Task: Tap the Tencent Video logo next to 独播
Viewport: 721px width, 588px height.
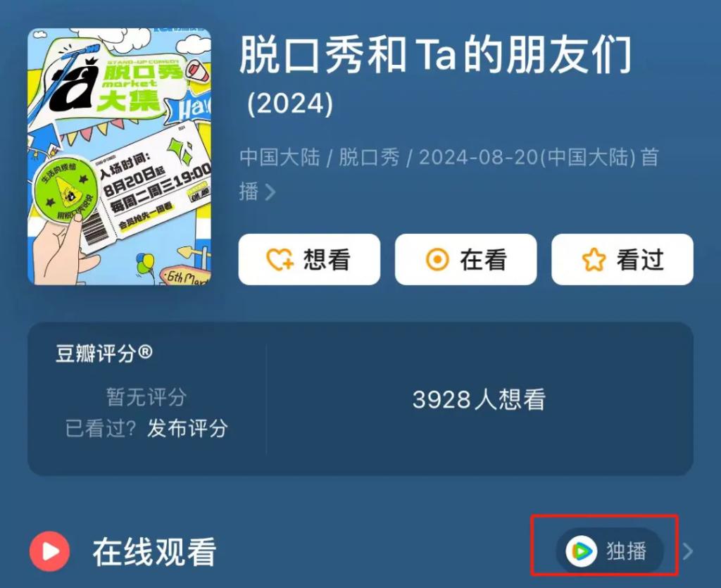Action: pos(581,551)
